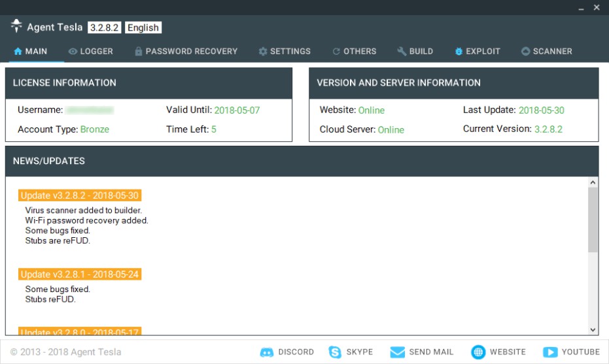
Task: Click the Send Mail envelope icon
Action: (397, 352)
